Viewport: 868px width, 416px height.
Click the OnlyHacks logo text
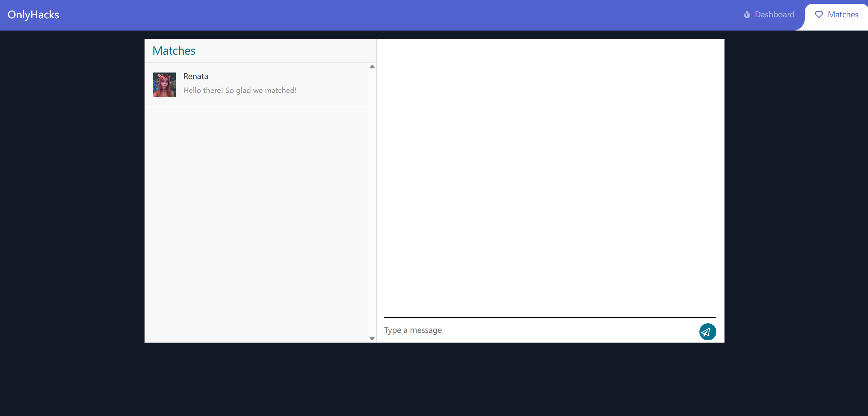33,15
